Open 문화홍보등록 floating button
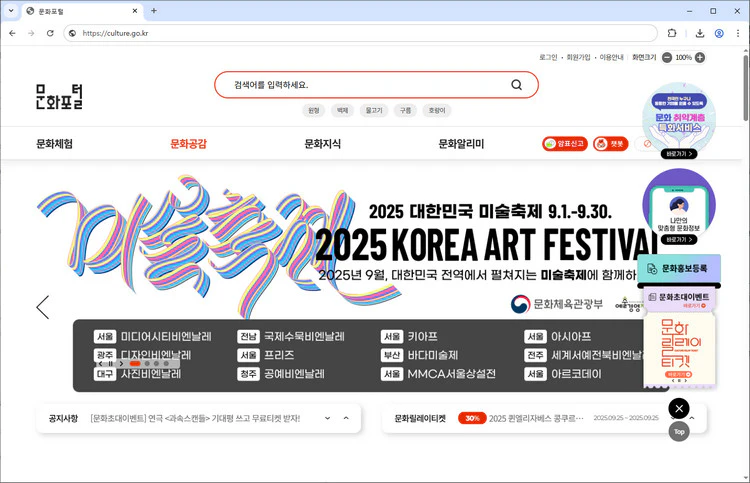Viewport: 750px width, 483px height. point(679,269)
